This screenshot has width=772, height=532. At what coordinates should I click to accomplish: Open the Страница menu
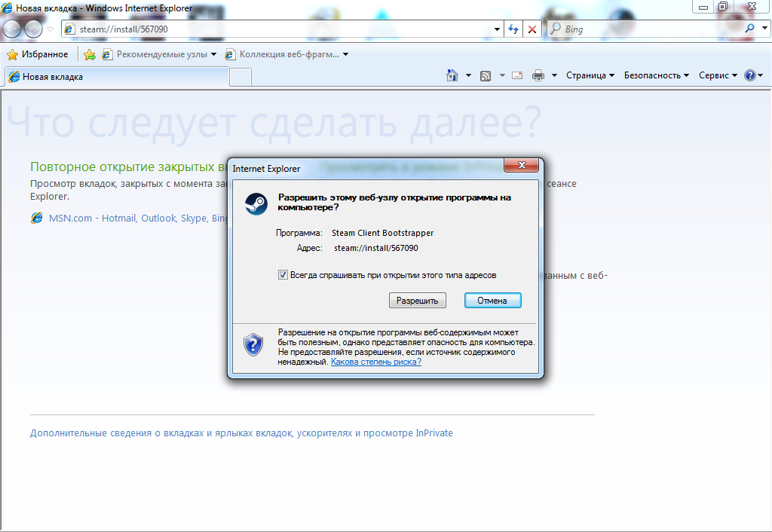pyautogui.click(x=590, y=75)
